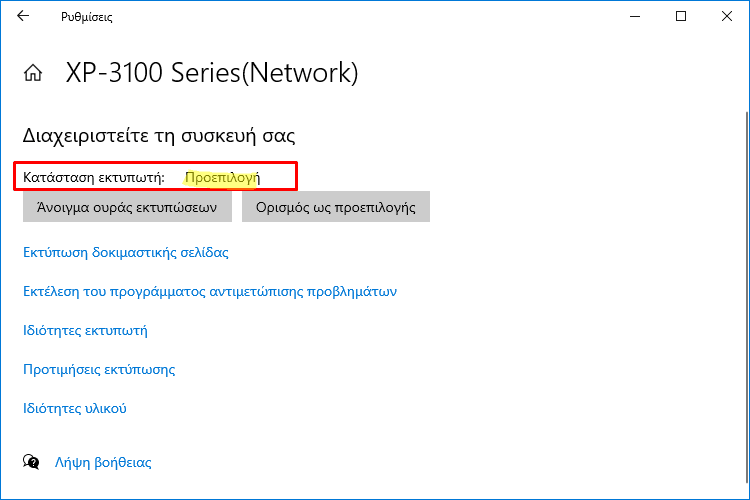Screen dimensions: 750x500
Task: Open hardware properties (Ιδιότητες υλικού)
Action: pyautogui.click(x=75, y=409)
